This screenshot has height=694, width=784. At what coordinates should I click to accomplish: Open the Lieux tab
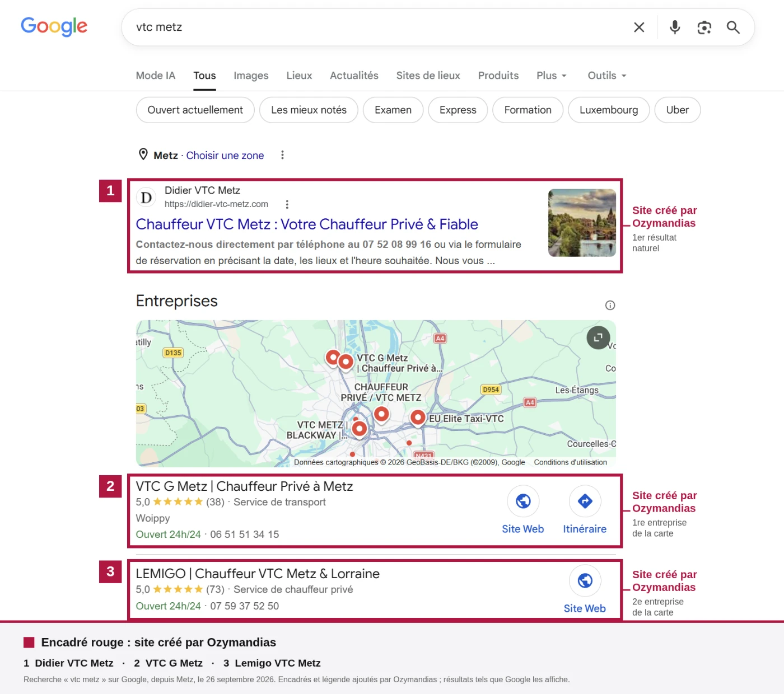(299, 76)
